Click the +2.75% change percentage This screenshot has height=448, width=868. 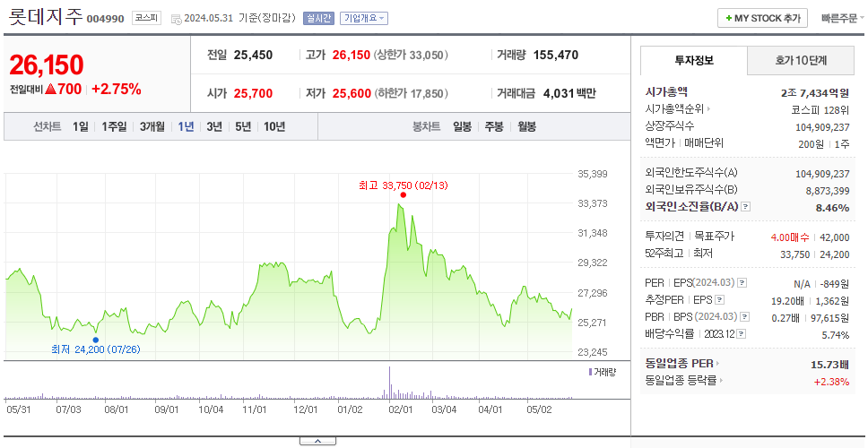click(x=117, y=89)
